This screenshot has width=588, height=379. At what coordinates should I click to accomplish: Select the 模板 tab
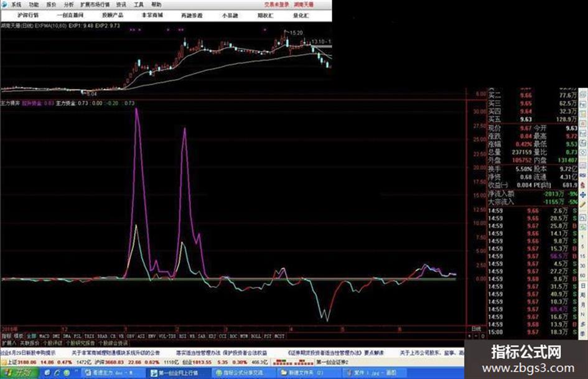[19, 336]
